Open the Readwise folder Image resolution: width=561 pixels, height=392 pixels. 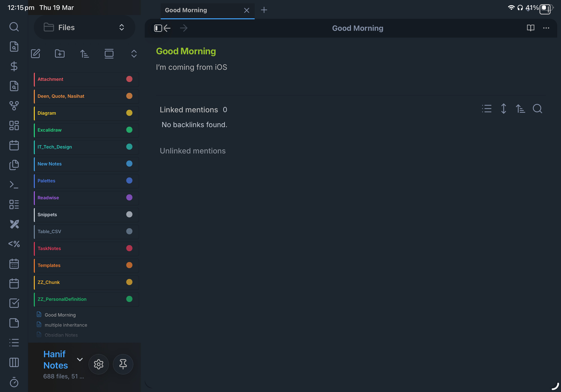pos(48,198)
